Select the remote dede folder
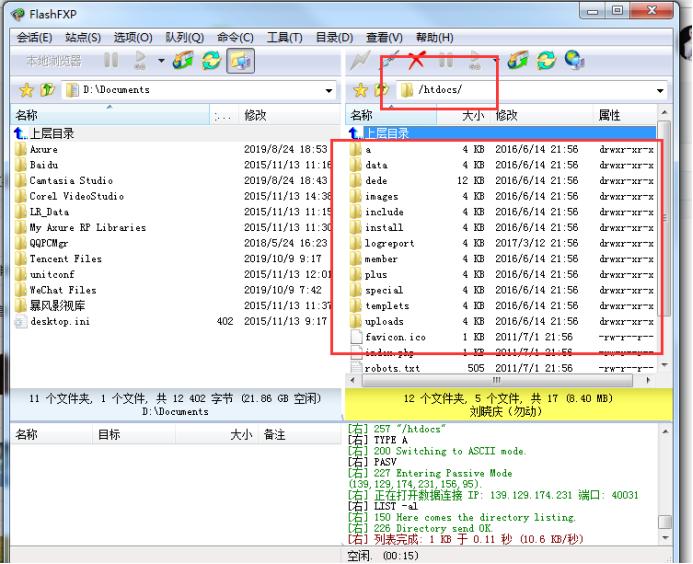The height and width of the screenshot is (564, 693). tap(376, 180)
